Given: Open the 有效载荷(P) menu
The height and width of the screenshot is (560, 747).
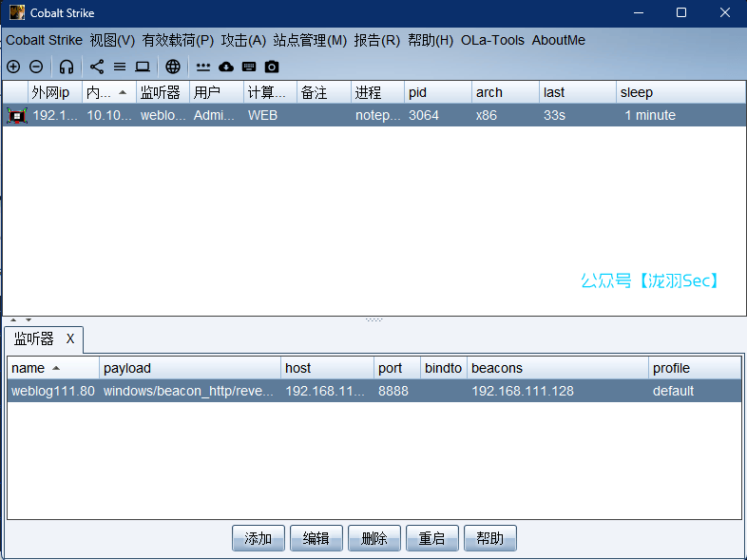Looking at the screenshot, I should point(178,41).
